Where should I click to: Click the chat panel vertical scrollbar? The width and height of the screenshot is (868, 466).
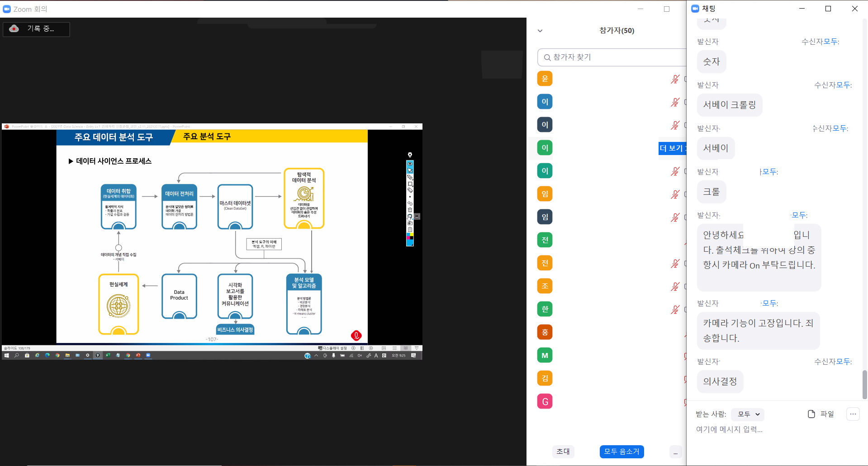(x=864, y=384)
